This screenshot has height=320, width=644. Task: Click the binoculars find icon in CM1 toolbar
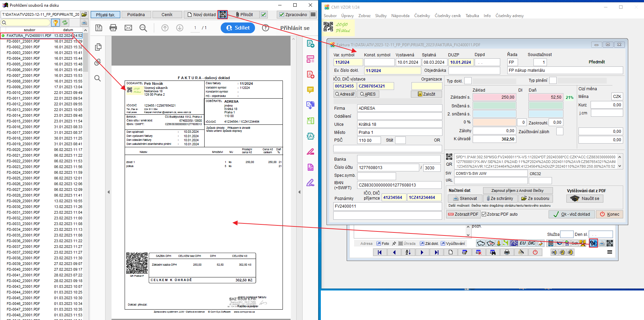(493, 252)
